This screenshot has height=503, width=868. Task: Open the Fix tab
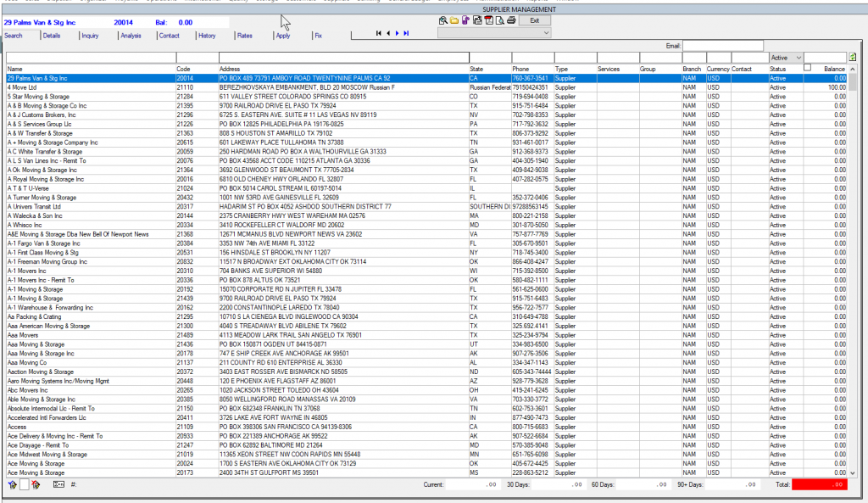(x=319, y=36)
